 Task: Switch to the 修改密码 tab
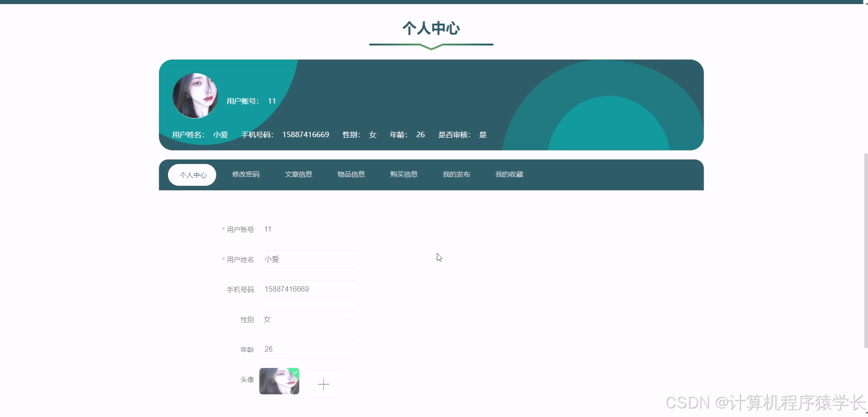[246, 174]
